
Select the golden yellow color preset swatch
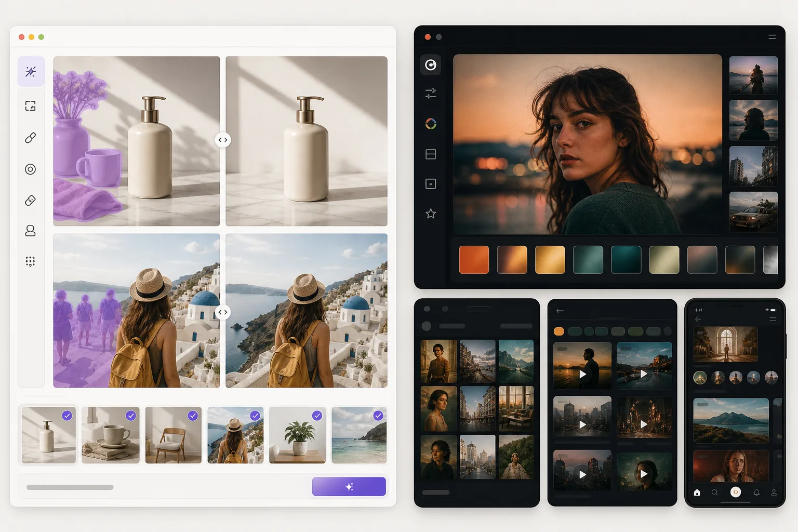click(x=550, y=260)
